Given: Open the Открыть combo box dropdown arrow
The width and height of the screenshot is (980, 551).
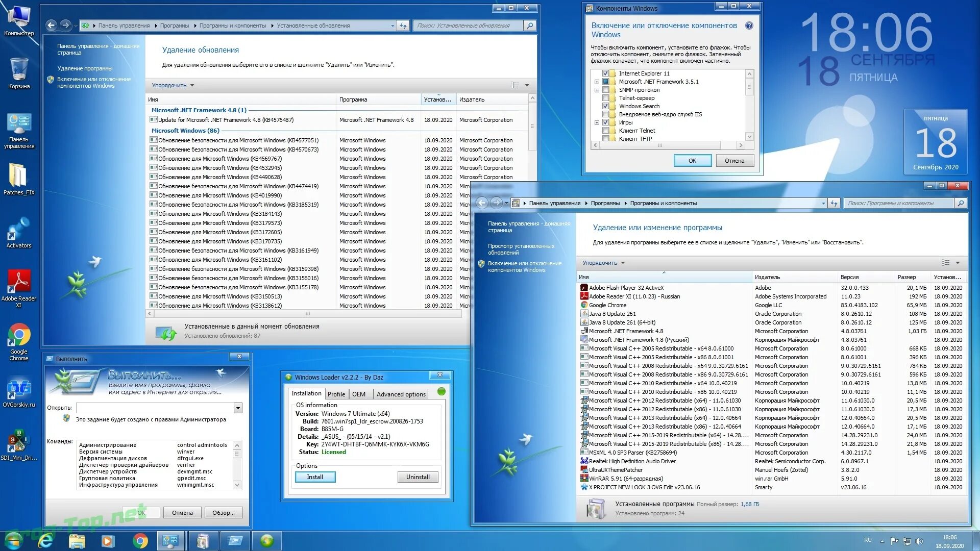Looking at the screenshot, I should pyautogui.click(x=238, y=408).
